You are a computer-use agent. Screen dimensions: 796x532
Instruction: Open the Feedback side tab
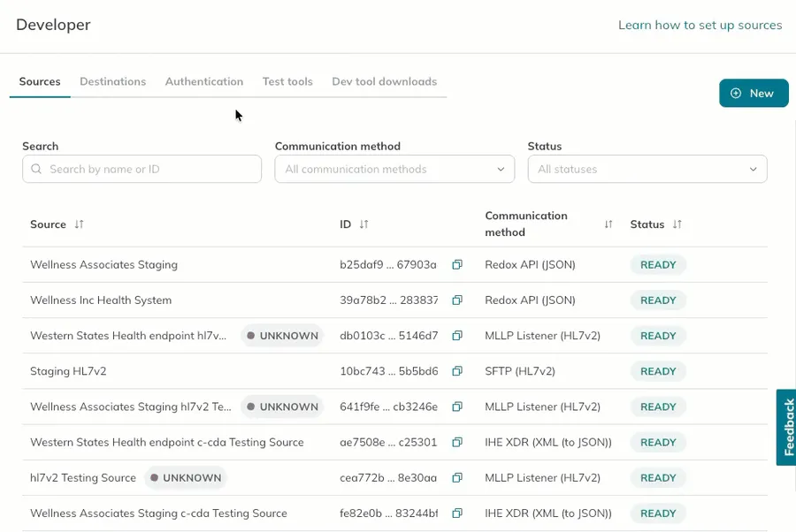point(787,427)
